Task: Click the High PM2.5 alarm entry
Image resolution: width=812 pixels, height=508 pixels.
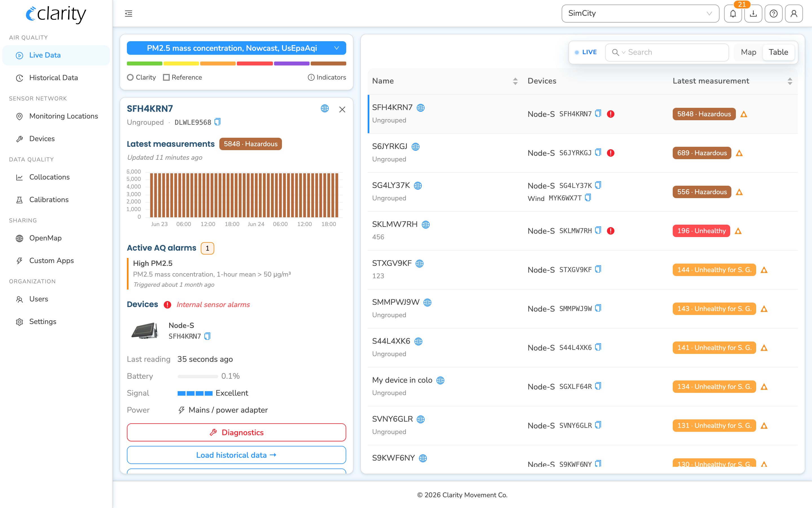Action: pos(236,274)
